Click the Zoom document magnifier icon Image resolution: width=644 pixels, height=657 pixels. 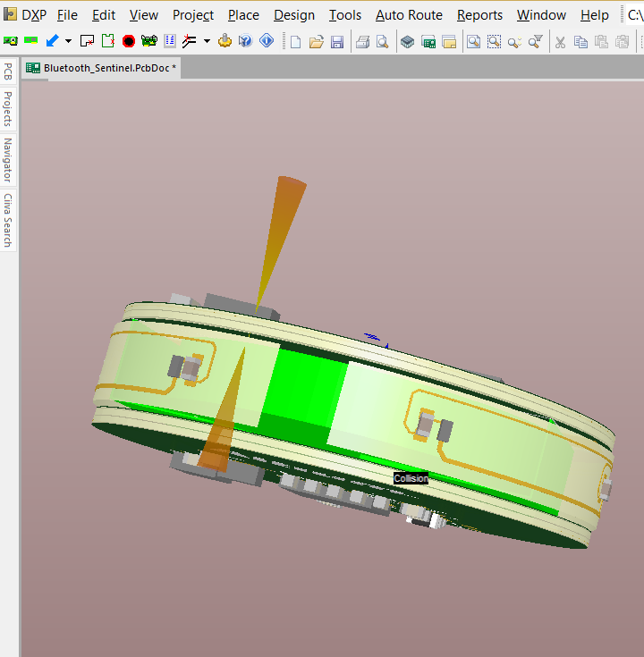pos(474,42)
